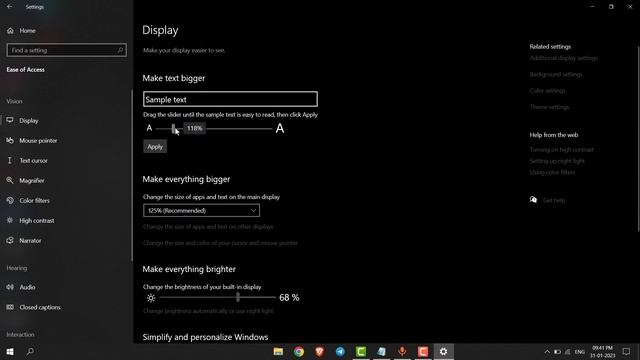Image resolution: width=640 pixels, height=360 pixels.
Task: Open Turning on high contrast help link
Action: click(562, 150)
